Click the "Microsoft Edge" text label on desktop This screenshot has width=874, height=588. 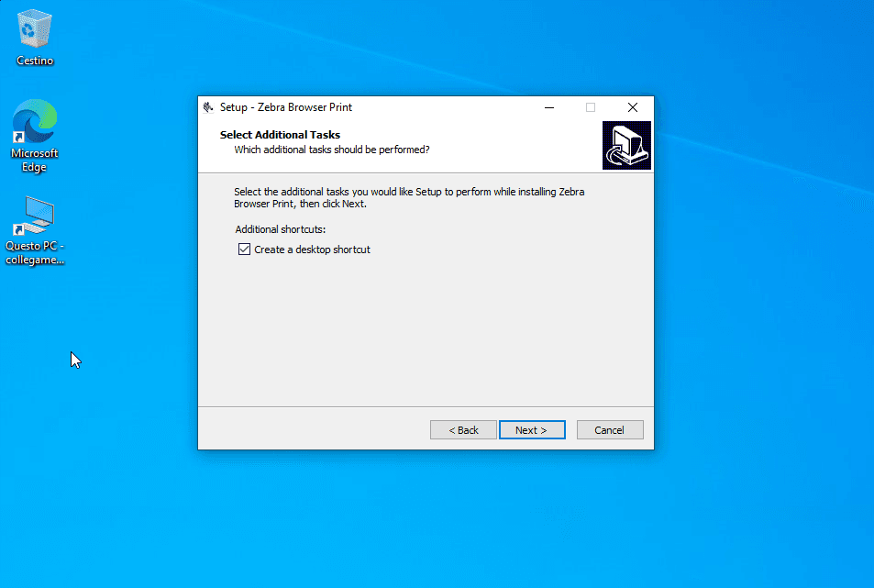point(35,161)
